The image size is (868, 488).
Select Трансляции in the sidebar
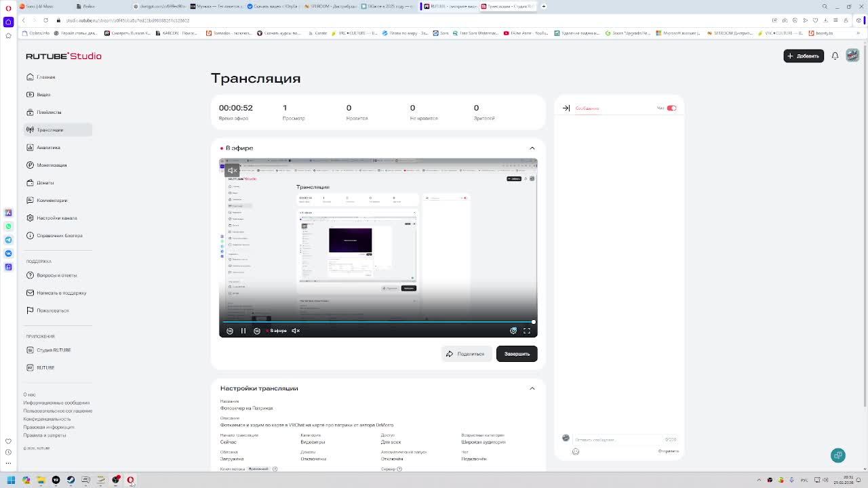(58, 129)
